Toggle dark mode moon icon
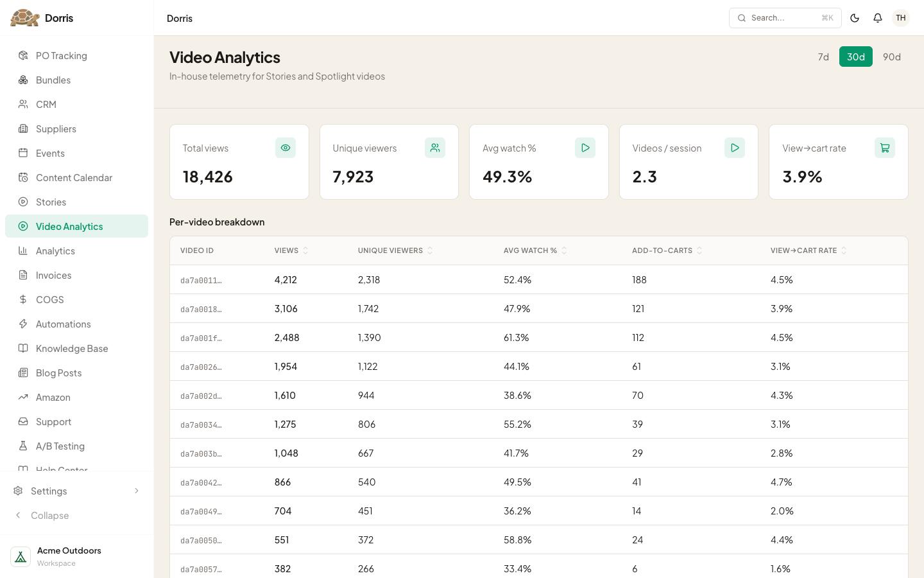 click(855, 18)
